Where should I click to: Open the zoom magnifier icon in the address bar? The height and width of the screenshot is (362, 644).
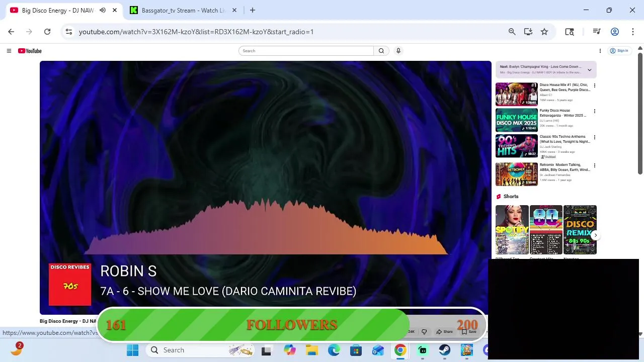(512, 32)
